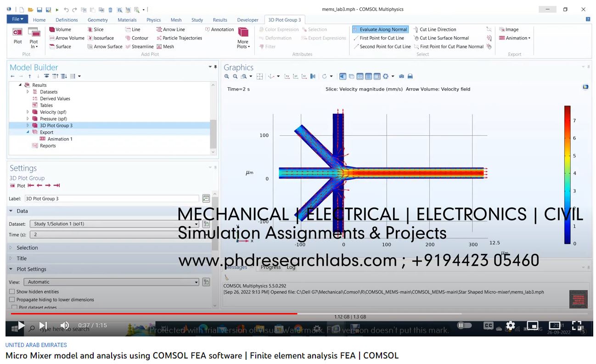Expand the Velocity (spf) tree node

tap(28, 112)
